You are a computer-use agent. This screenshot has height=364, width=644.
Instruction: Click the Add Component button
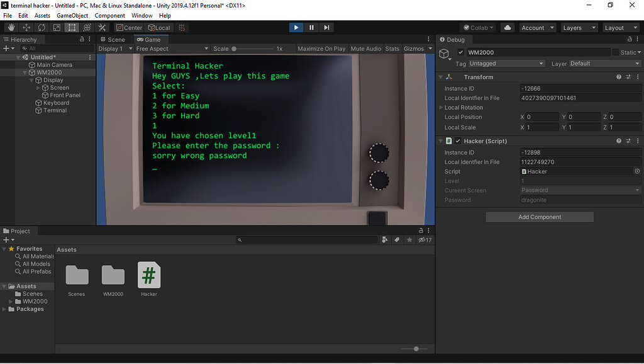[540, 217]
